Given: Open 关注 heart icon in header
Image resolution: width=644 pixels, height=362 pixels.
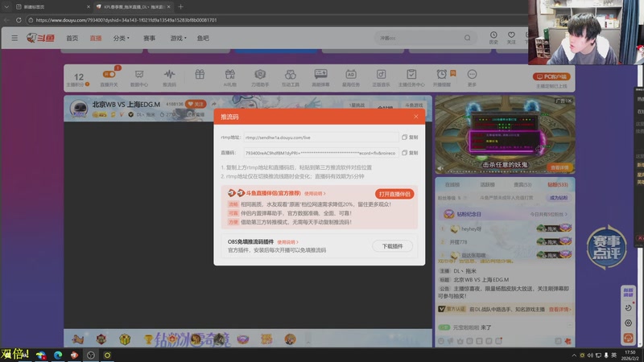Looking at the screenshot, I should tap(511, 37).
